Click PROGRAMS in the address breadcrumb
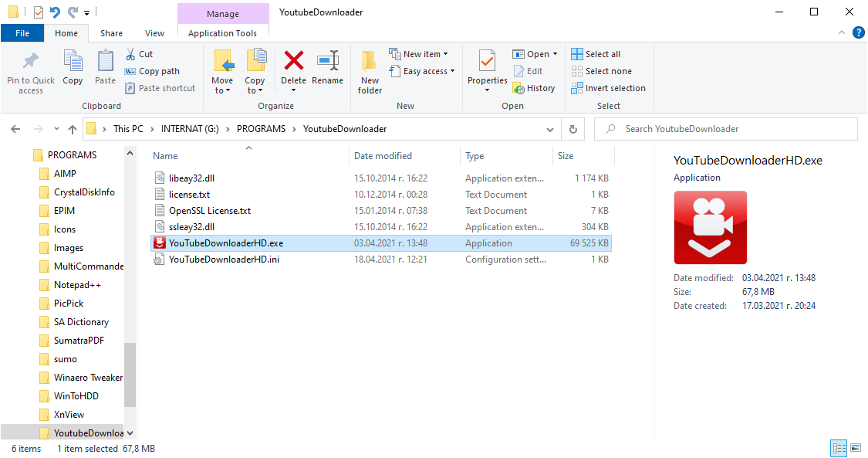 pos(262,129)
